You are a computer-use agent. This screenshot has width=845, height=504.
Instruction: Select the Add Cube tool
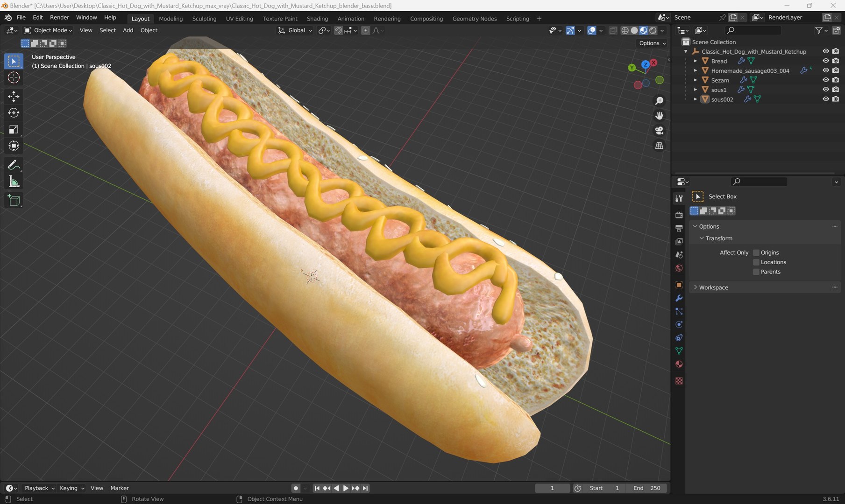(14, 201)
